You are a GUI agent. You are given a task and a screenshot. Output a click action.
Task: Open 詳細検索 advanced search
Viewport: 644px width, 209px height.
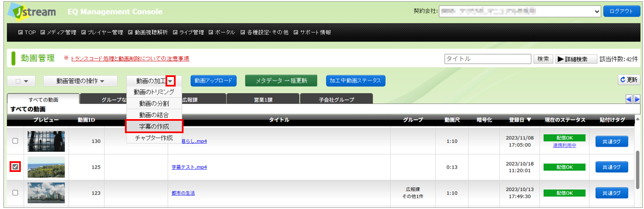point(576,59)
